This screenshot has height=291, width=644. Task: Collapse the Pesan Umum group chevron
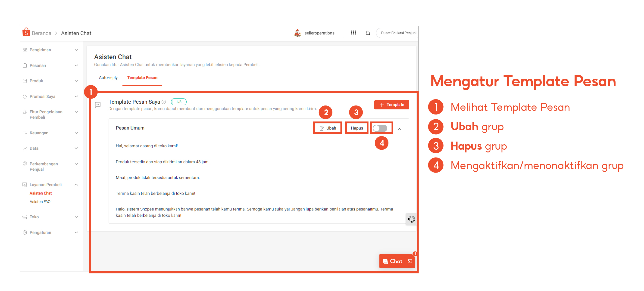(399, 129)
